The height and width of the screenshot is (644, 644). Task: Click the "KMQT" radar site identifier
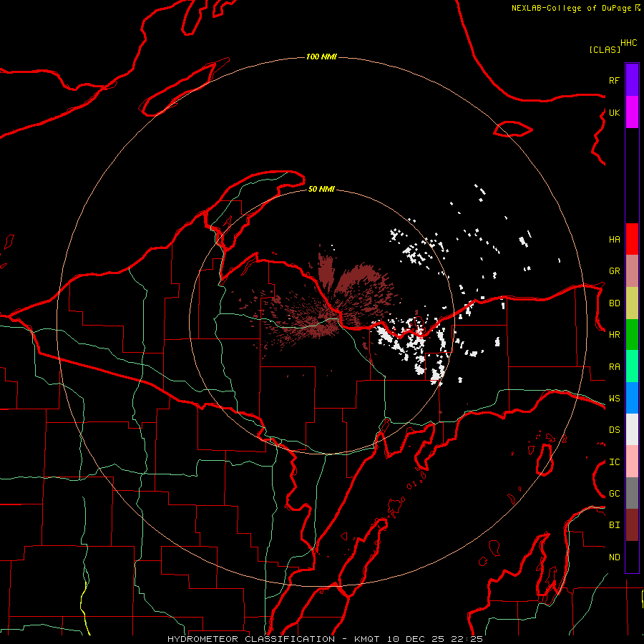coord(367,639)
